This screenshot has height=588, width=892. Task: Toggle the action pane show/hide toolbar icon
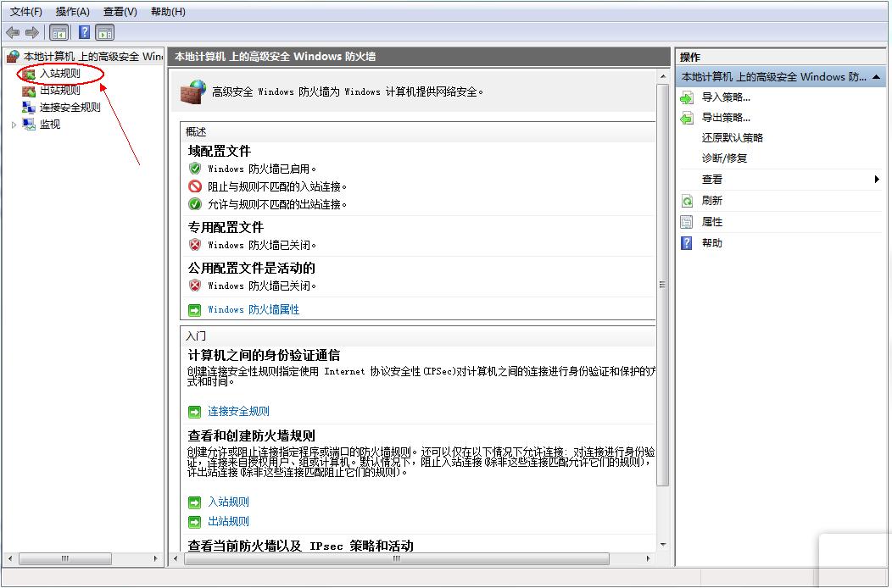(104, 32)
